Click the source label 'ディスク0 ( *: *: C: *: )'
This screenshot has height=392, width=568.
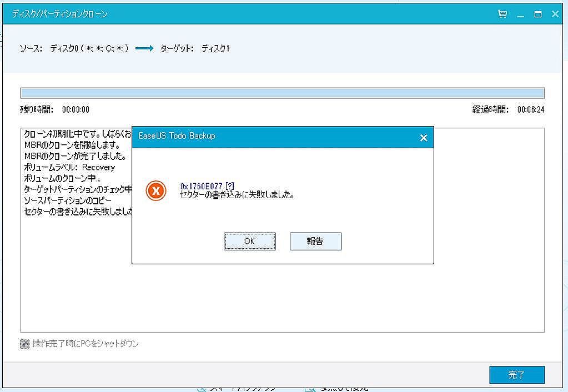pyautogui.click(x=89, y=48)
